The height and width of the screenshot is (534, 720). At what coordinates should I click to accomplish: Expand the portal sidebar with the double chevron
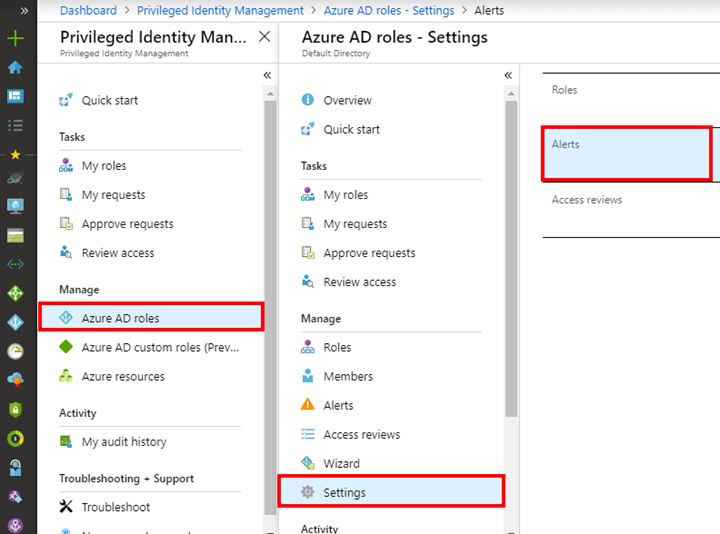tap(24, 11)
